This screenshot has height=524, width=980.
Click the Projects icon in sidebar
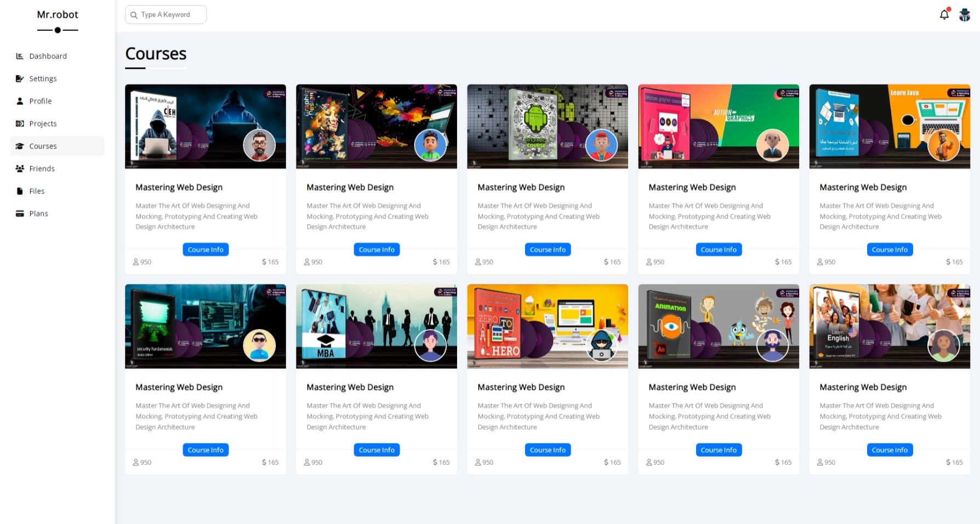[20, 123]
